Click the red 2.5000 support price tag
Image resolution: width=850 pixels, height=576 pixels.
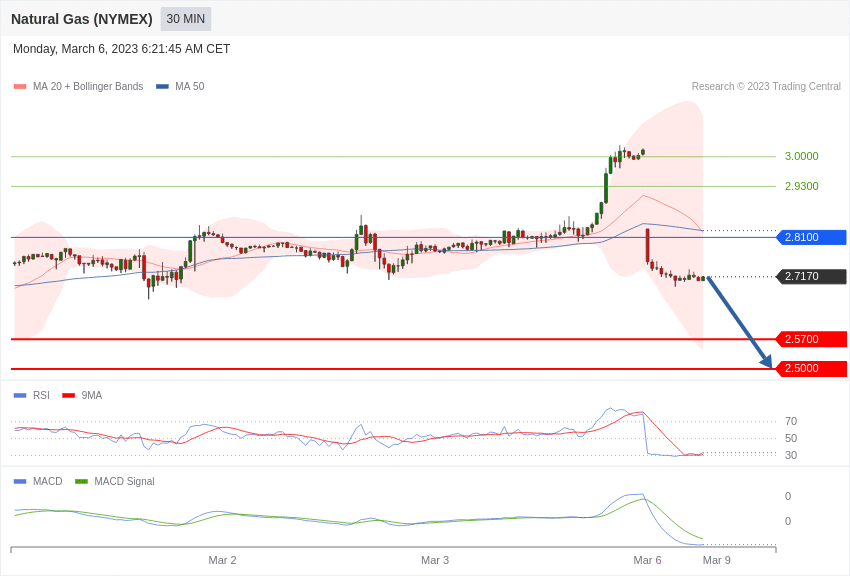812,368
